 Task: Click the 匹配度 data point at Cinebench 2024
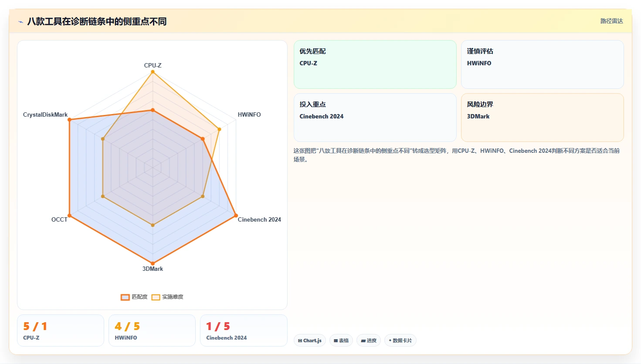[x=236, y=216]
